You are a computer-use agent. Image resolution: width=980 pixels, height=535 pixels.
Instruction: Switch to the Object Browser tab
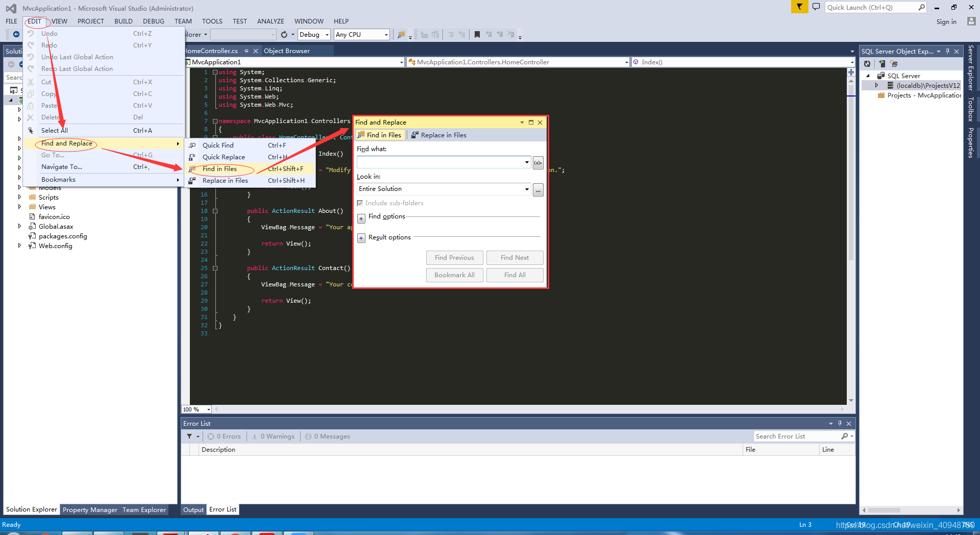tap(287, 51)
